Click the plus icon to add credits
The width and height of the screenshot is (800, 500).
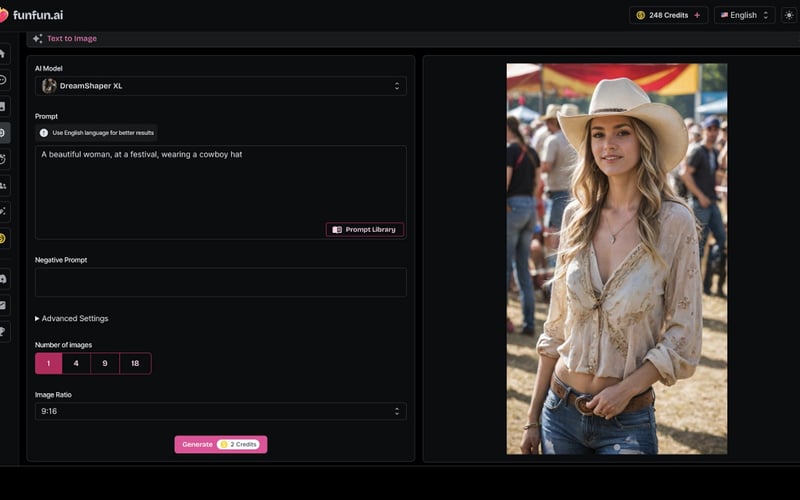[697, 15]
